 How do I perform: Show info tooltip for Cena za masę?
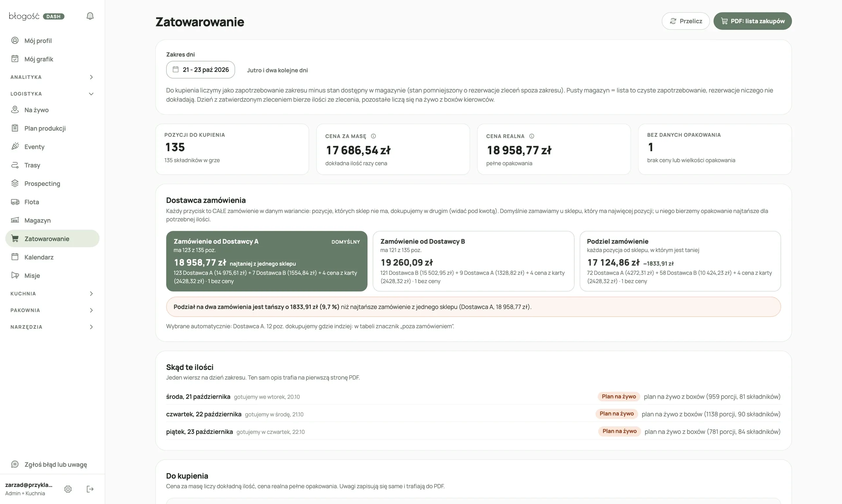[373, 136]
